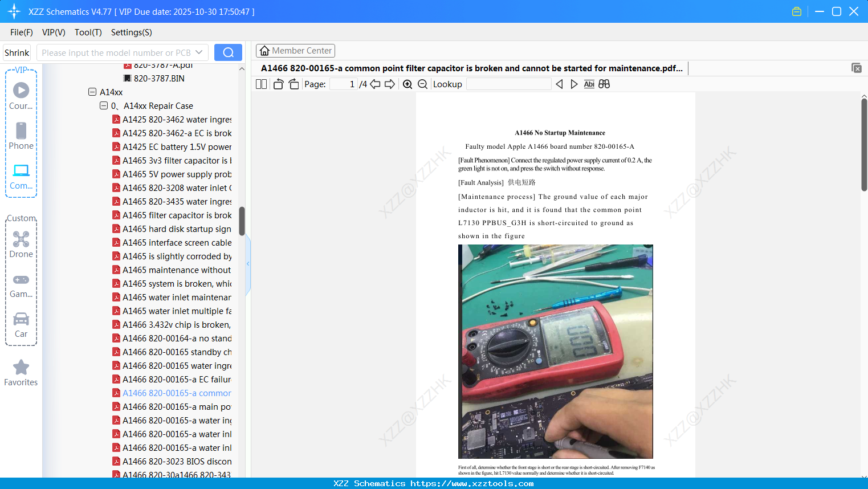The height and width of the screenshot is (489, 868).
Task: Open A1465 5V power supply problem case
Action: click(177, 174)
